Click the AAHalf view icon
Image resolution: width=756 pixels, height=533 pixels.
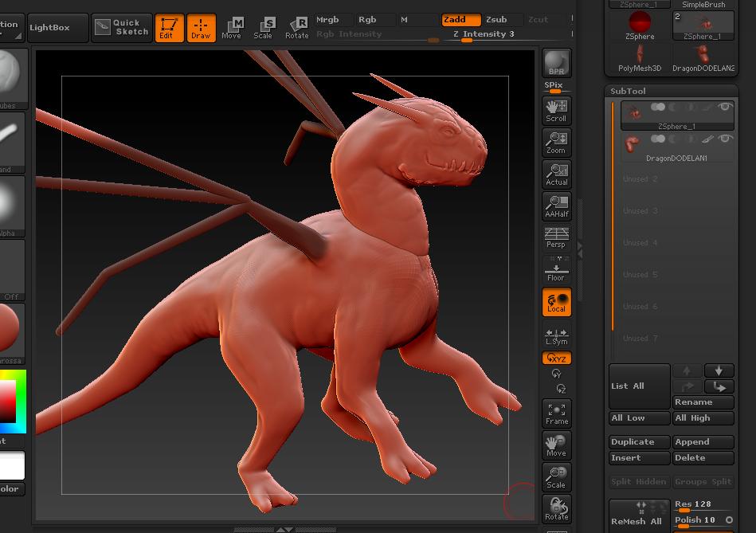click(x=556, y=206)
